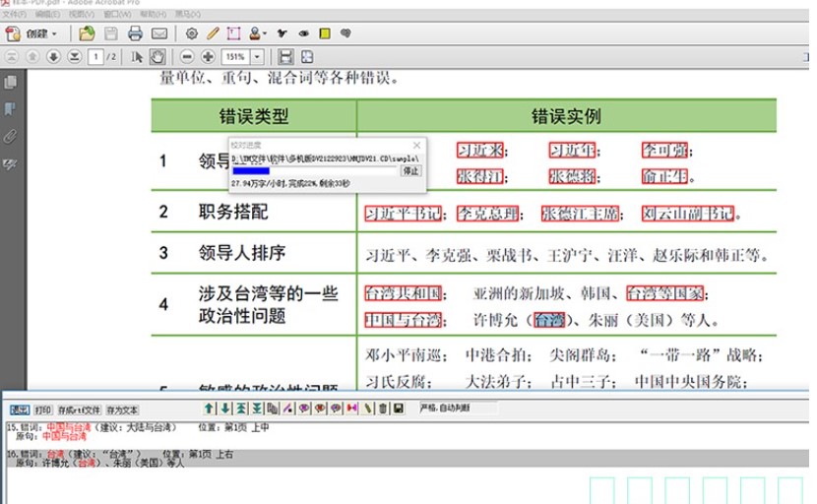
Task: Go to previous page arrow button
Action: (x=32, y=56)
